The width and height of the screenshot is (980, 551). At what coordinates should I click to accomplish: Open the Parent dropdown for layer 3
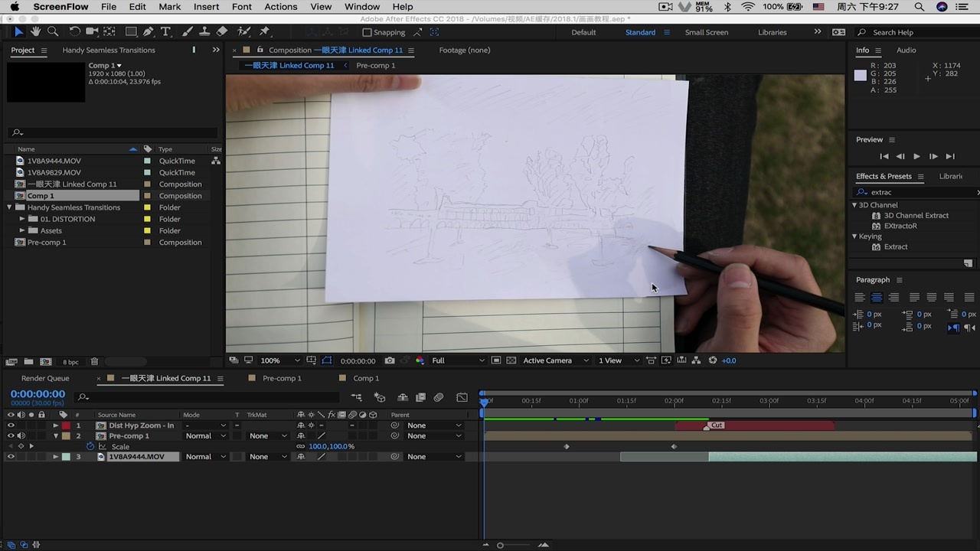(x=434, y=457)
